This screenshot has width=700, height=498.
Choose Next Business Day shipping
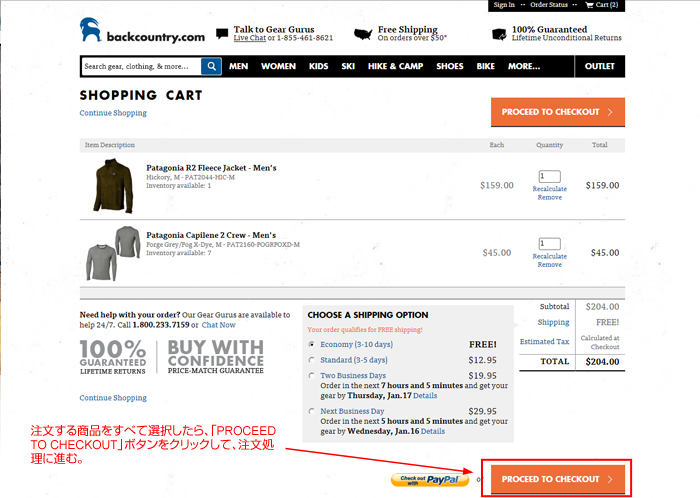[x=312, y=411]
